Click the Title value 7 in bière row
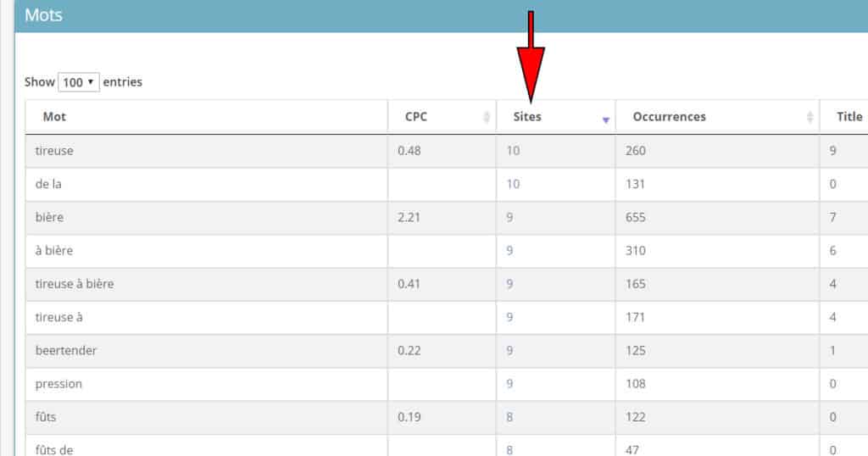 point(832,217)
